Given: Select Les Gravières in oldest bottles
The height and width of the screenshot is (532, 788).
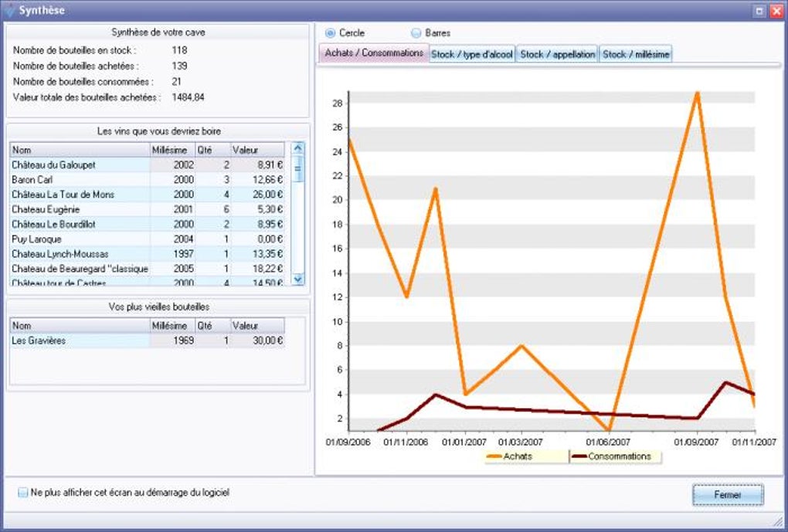Looking at the screenshot, I should click(148, 341).
